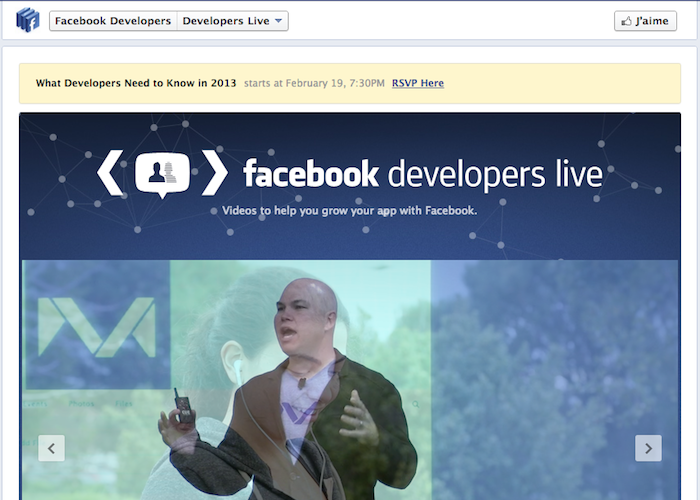700x500 pixels.
Task: Click the Facebook Developers cube logo
Action: tap(27, 20)
